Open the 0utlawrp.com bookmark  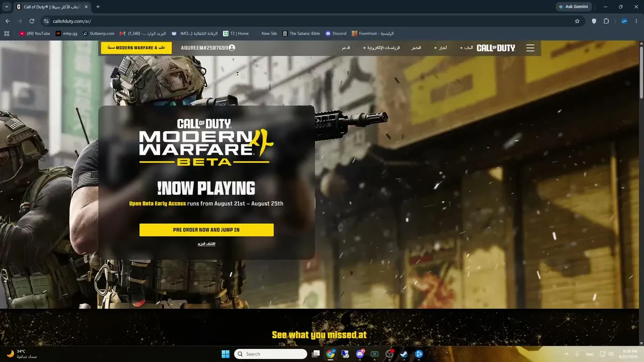[99, 34]
